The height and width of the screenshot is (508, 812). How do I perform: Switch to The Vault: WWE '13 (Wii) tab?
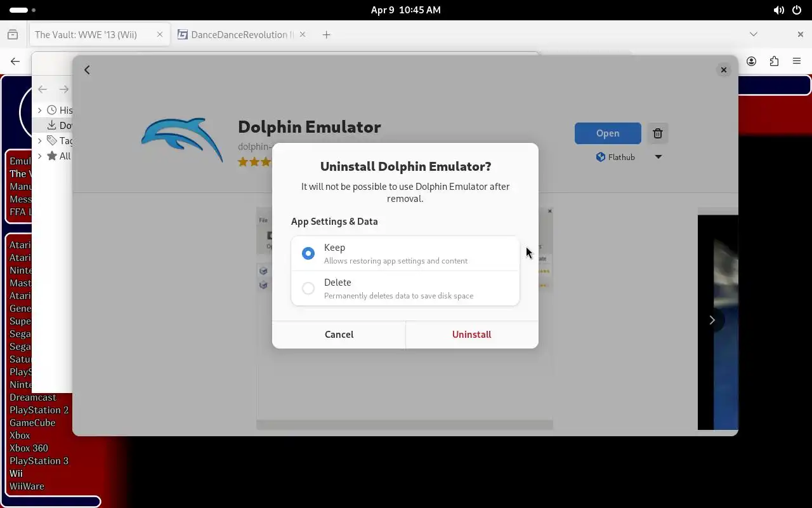click(x=86, y=35)
